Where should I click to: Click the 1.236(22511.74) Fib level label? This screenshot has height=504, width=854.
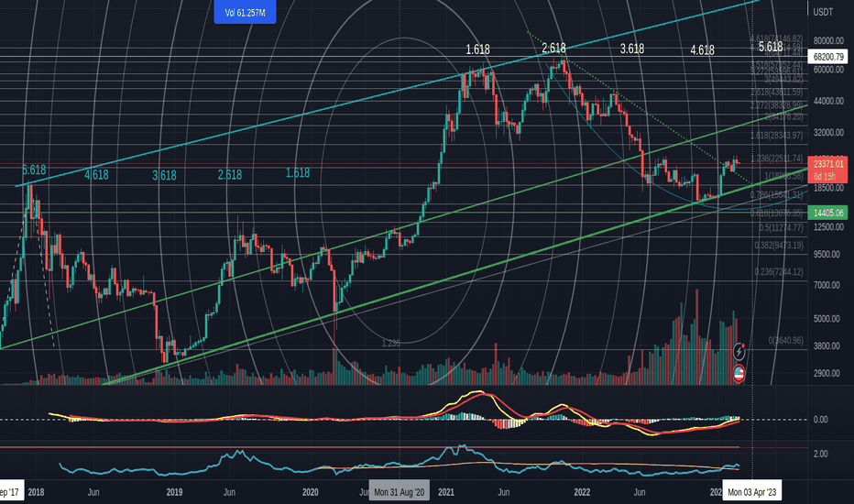[x=777, y=159]
